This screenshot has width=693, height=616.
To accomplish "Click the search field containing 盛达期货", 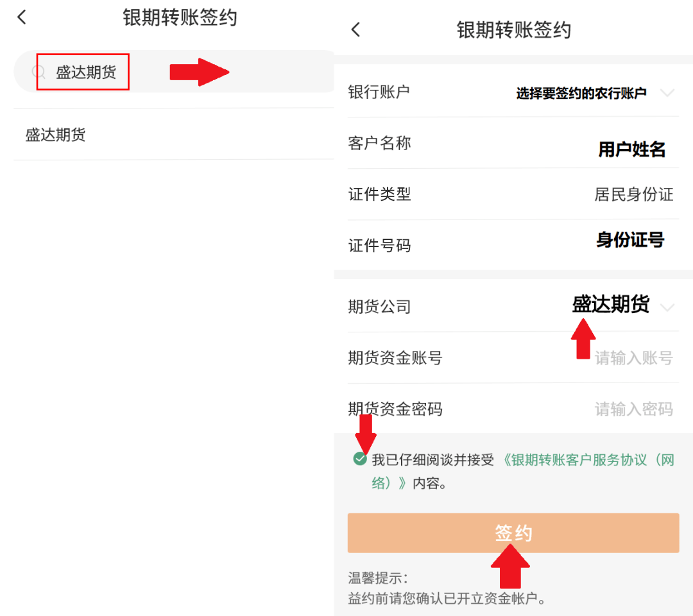I will tap(175, 72).
